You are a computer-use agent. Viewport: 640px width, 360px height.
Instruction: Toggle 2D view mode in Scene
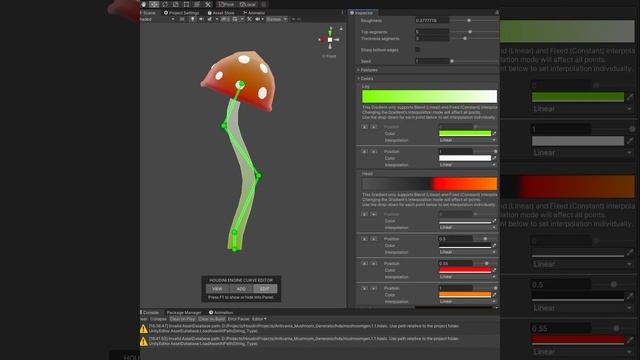(x=182, y=19)
